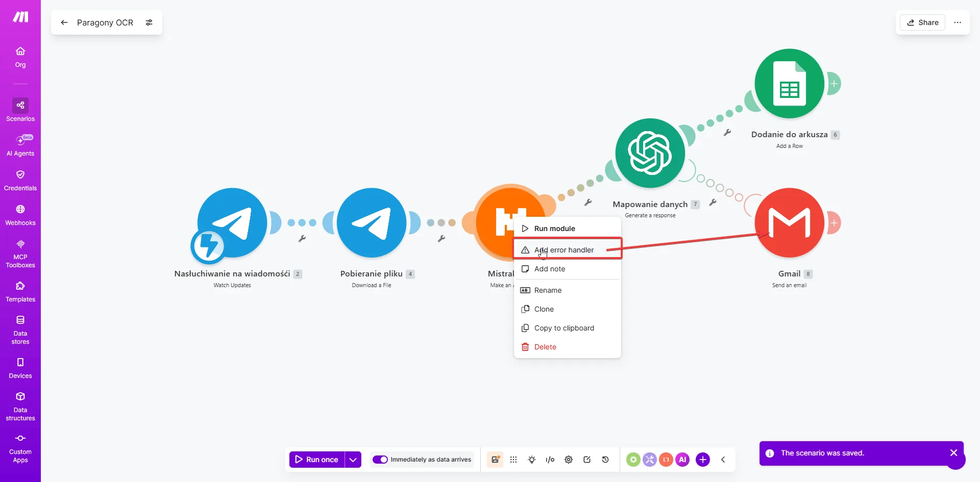Toggle Immediately as data arrives scheduling

click(x=380, y=460)
